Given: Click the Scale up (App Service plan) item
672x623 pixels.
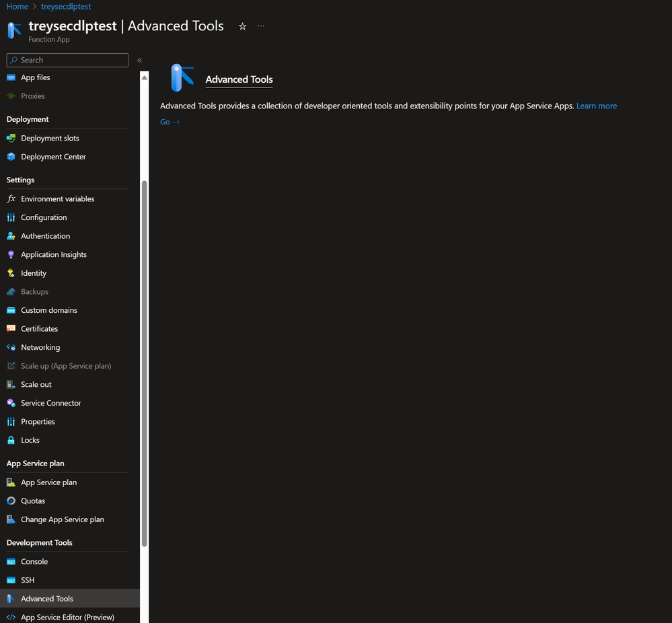Looking at the screenshot, I should click(x=67, y=366).
